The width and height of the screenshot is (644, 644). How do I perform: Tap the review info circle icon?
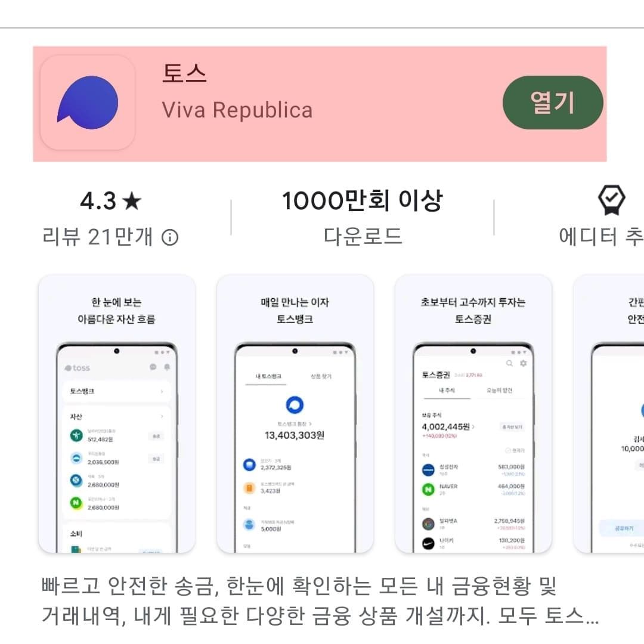pos(170,237)
